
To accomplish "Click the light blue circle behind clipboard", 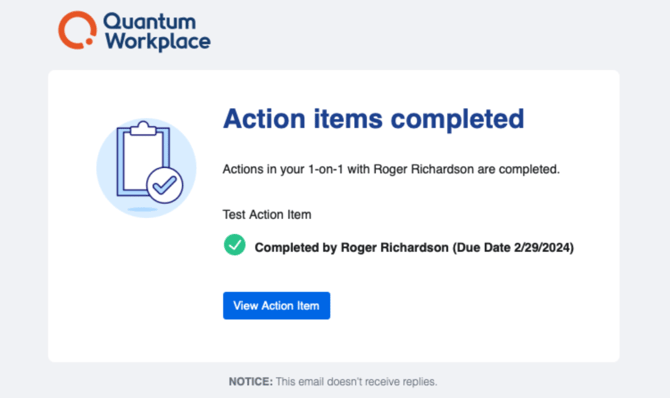I will point(146,168).
